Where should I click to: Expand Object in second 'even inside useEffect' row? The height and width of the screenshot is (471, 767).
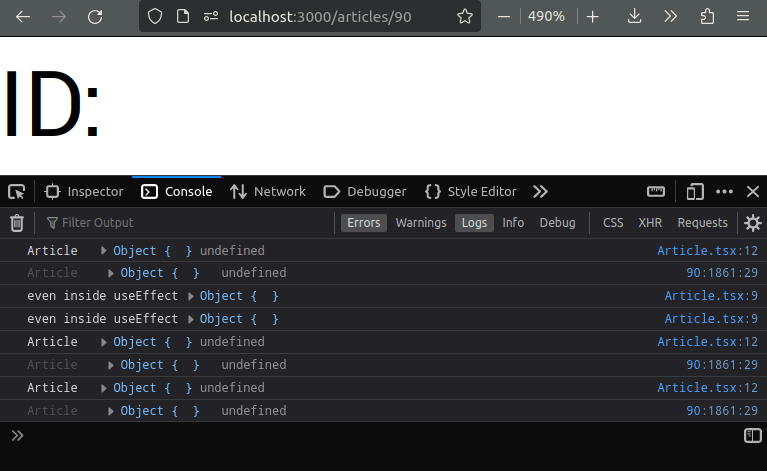(190, 319)
